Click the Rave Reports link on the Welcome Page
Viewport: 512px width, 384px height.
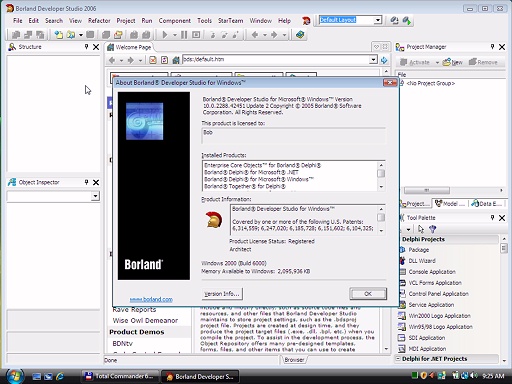pos(134,310)
